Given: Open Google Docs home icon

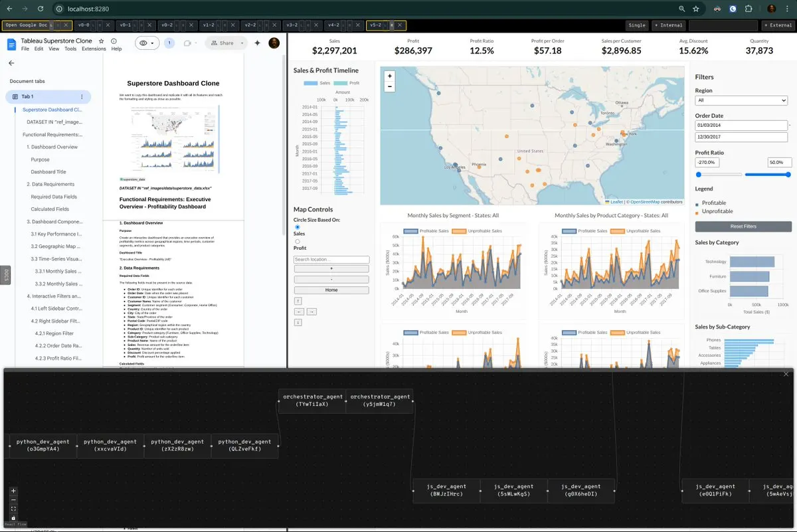Looking at the screenshot, I should (x=11, y=44).
